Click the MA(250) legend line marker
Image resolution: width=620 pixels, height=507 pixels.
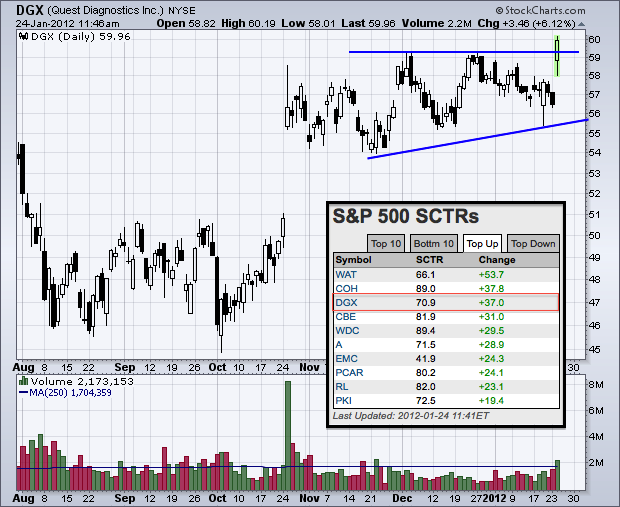[x=23, y=393]
